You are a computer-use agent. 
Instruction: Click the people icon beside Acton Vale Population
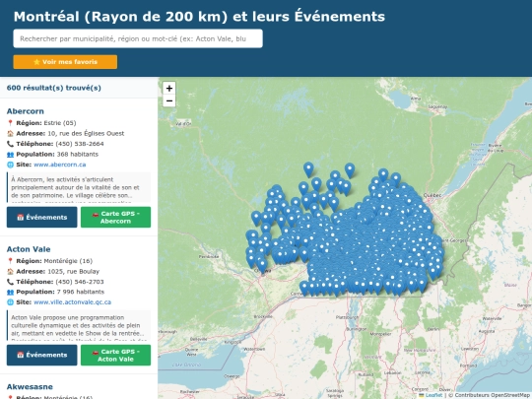(x=10, y=292)
